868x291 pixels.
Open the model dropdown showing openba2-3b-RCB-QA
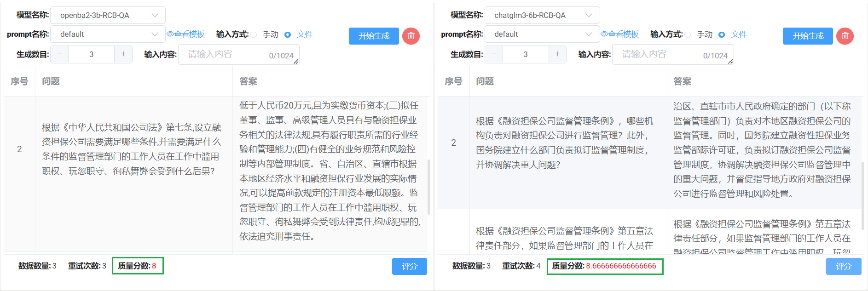(x=108, y=15)
